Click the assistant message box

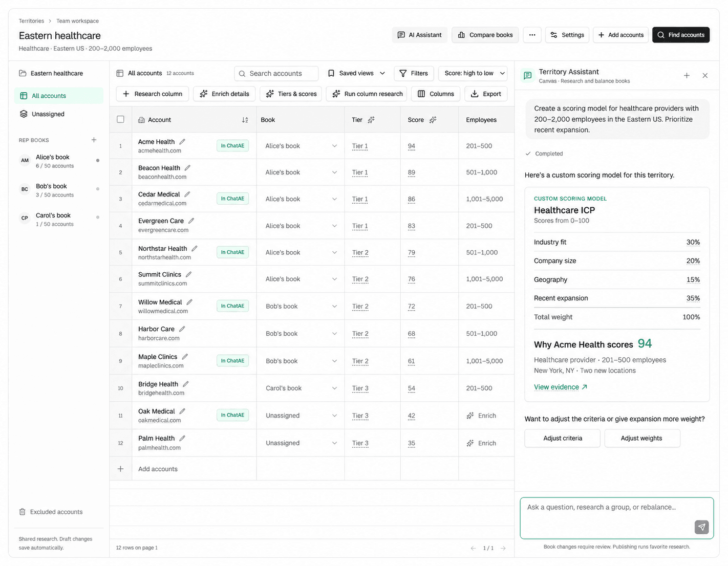(x=616, y=518)
